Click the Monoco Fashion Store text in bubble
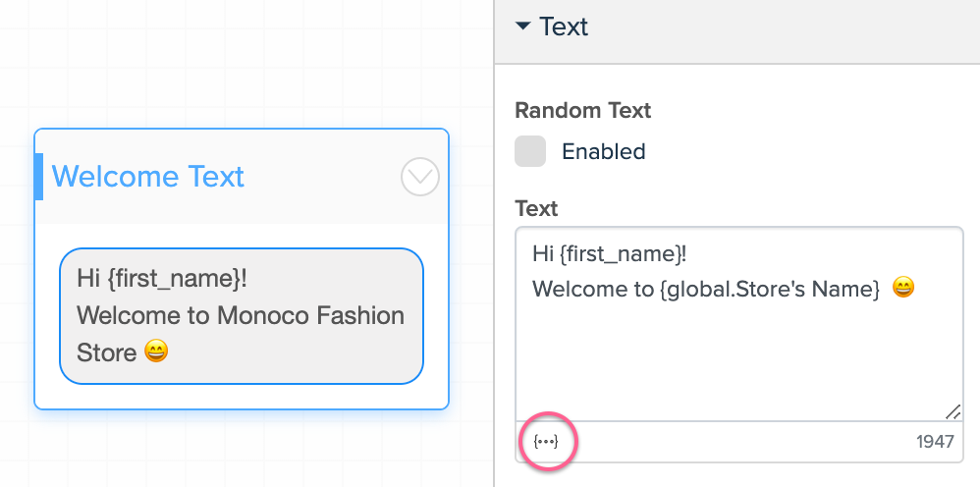Image resolution: width=980 pixels, height=487 pixels. 241,334
